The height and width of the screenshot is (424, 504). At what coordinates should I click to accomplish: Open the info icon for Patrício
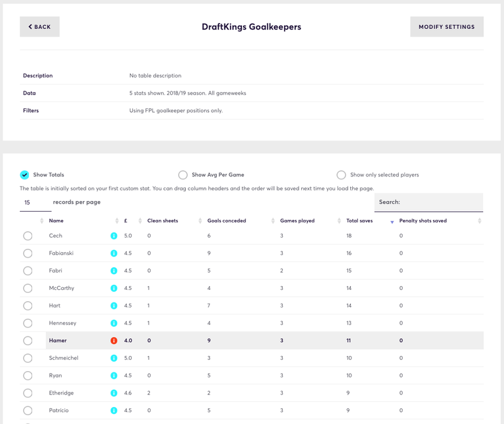tap(114, 411)
